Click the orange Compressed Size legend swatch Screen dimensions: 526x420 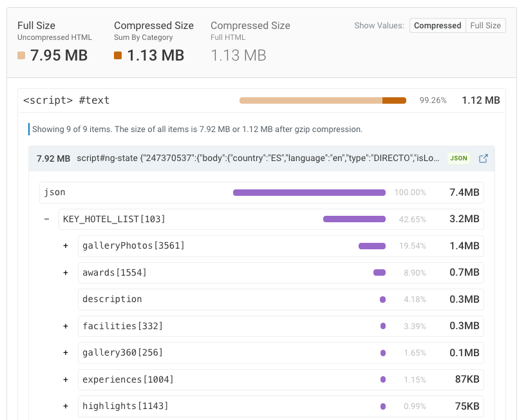(x=117, y=56)
